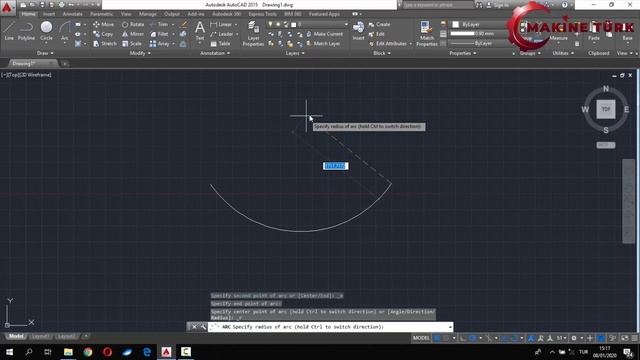Image resolution: width=640 pixels, height=360 pixels.
Task: Open the Express Tools ribbon tab
Action: point(262,14)
